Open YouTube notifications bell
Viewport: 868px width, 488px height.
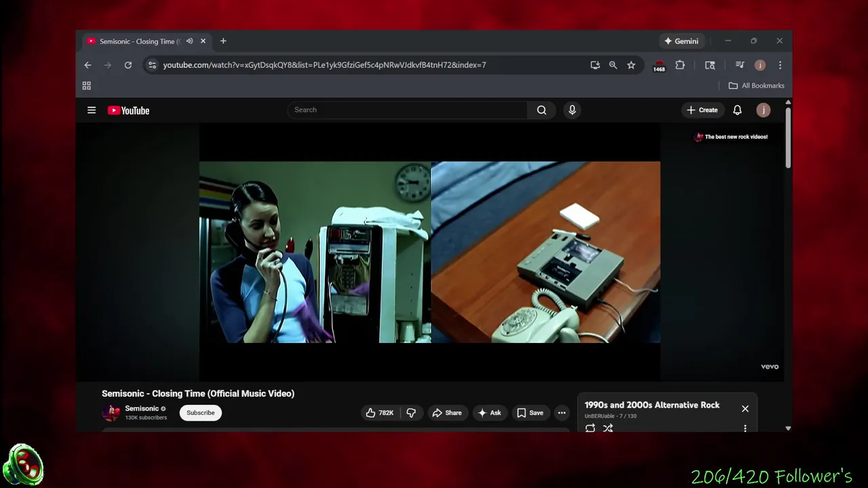[x=737, y=110]
